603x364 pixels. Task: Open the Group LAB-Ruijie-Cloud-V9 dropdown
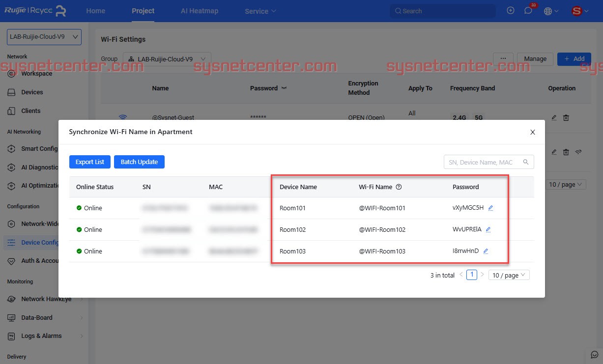pos(167,59)
